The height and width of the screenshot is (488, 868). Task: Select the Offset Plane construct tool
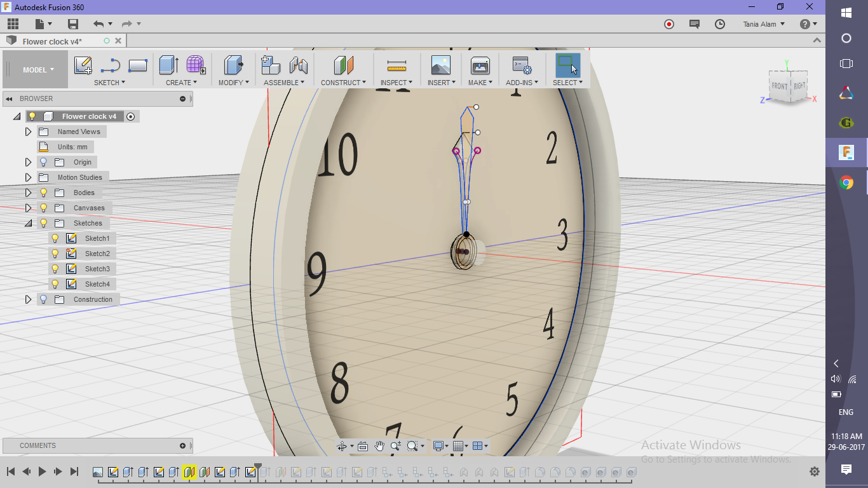coord(344,65)
